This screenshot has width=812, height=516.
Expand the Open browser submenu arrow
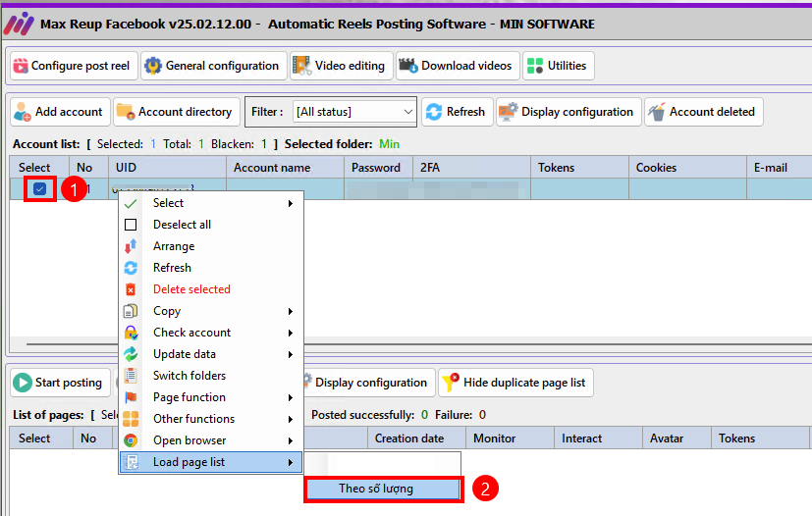pyautogui.click(x=291, y=441)
